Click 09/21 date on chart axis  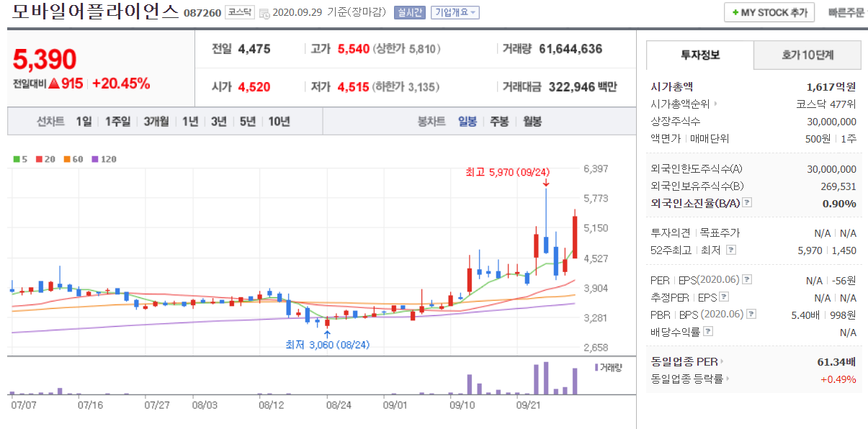click(529, 405)
